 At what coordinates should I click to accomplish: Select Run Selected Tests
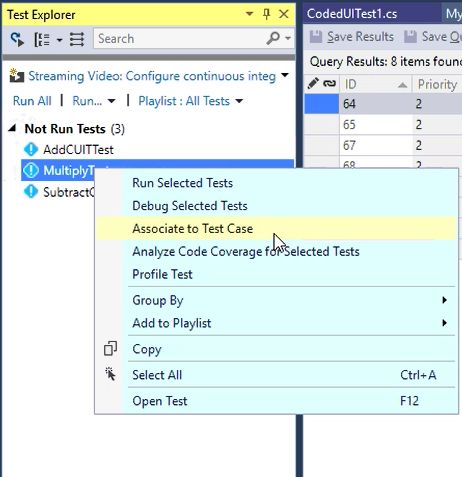pyautogui.click(x=275, y=183)
